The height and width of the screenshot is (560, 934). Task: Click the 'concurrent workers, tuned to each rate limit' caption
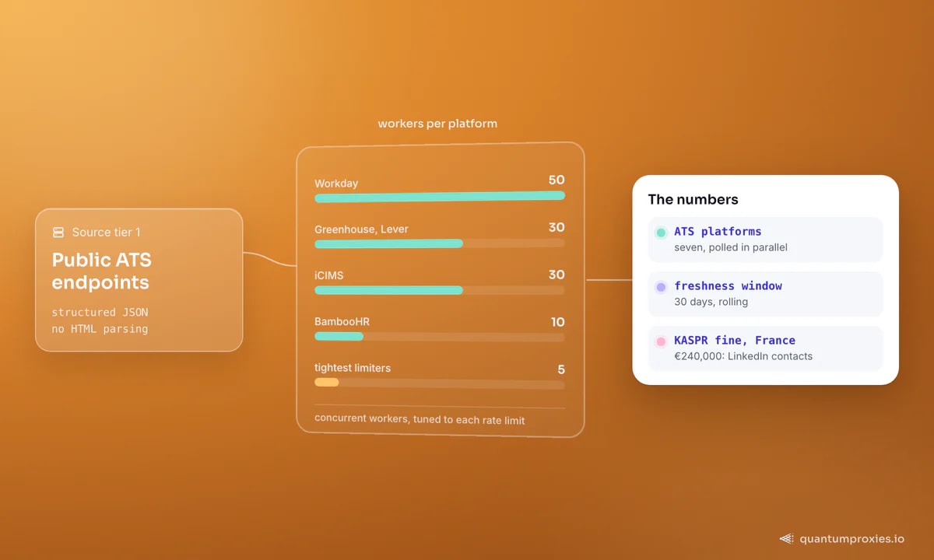pyautogui.click(x=420, y=420)
